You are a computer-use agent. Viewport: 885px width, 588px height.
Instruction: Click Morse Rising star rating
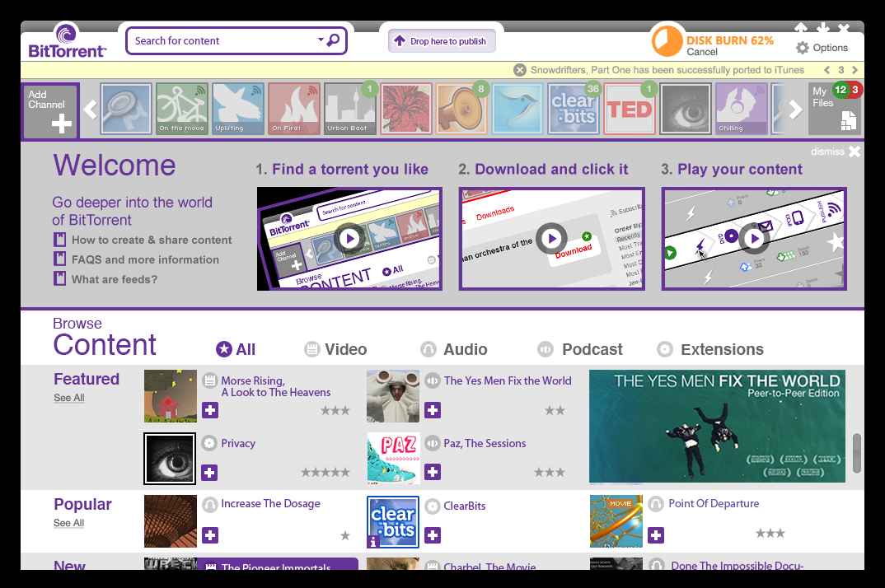335,410
